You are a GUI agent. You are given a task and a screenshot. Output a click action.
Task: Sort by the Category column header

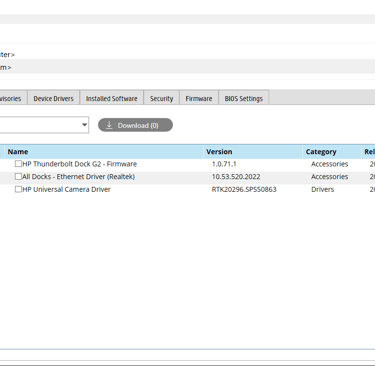click(332, 152)
